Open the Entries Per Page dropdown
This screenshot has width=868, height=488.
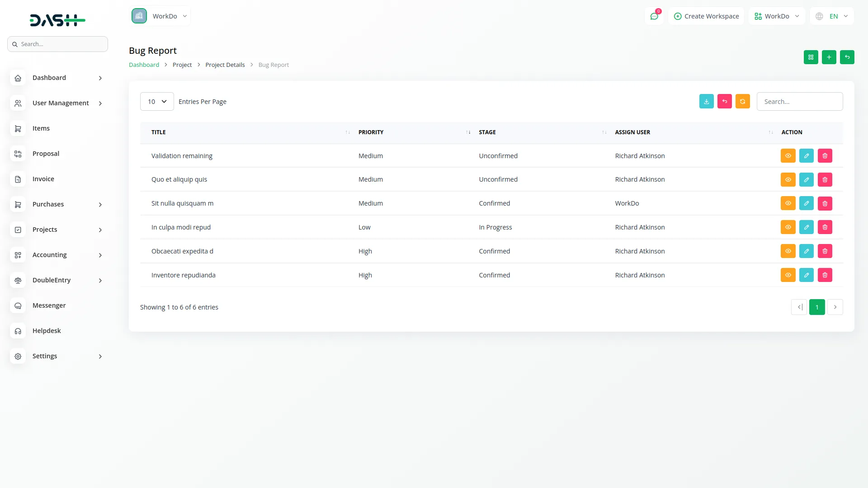coord(156,101)
